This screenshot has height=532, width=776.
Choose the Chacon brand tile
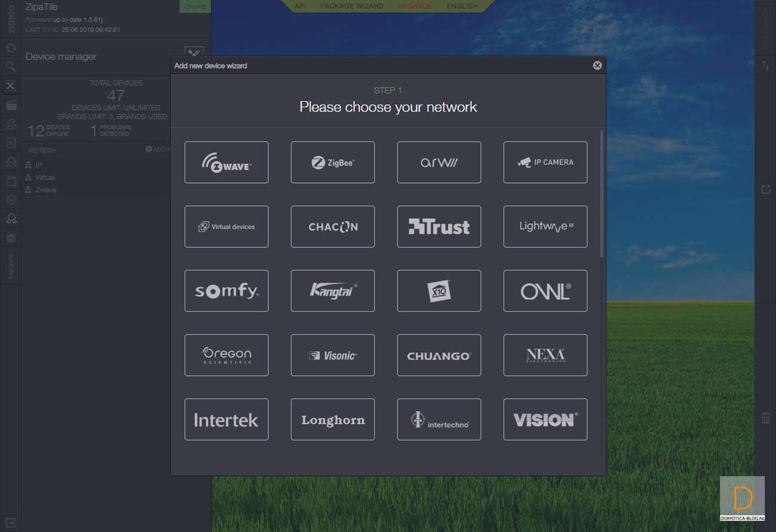point(332,227)
